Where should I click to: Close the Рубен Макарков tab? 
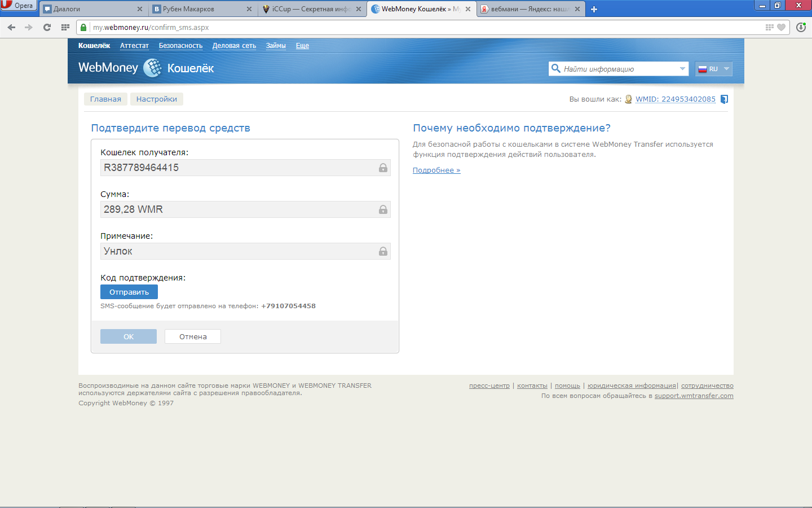(x=249, y=9)
